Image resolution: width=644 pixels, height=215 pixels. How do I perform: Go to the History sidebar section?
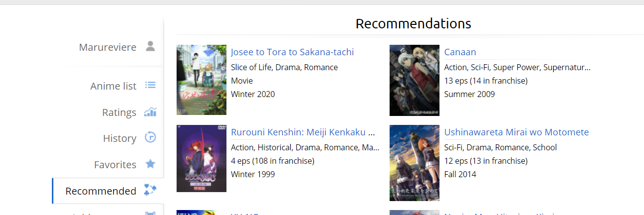120,138
